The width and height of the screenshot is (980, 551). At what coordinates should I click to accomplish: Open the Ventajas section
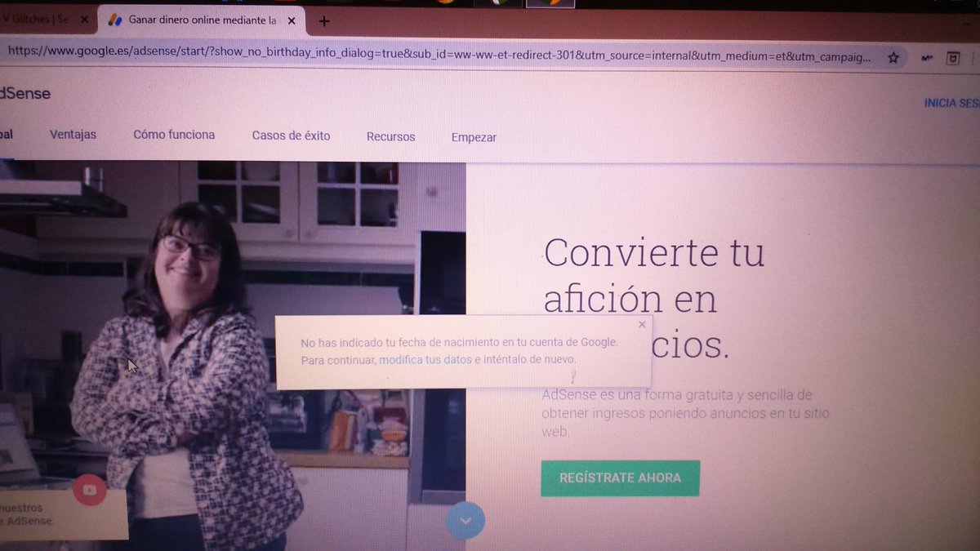pos(73,135)
